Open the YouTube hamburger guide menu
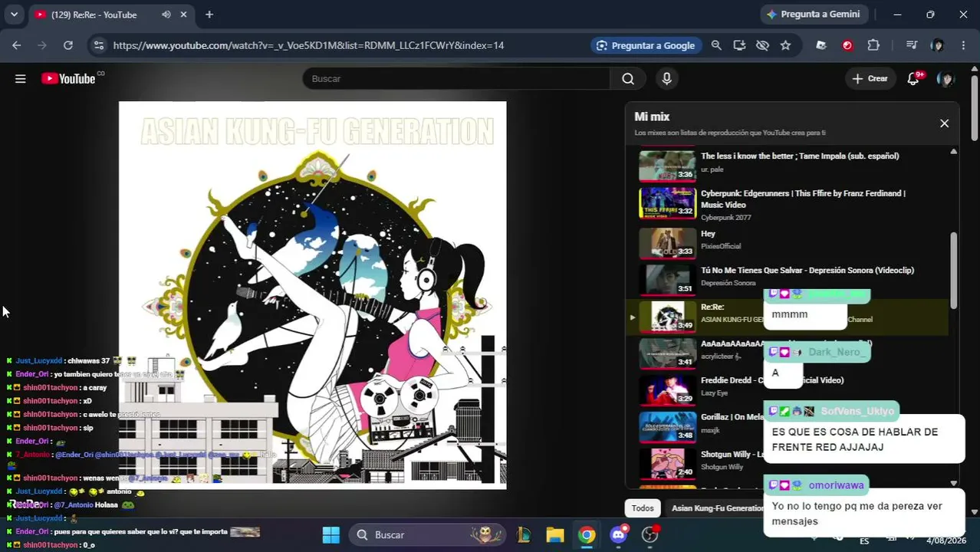Viewport: 980px width, 552px height. click(x=21, y=78)
